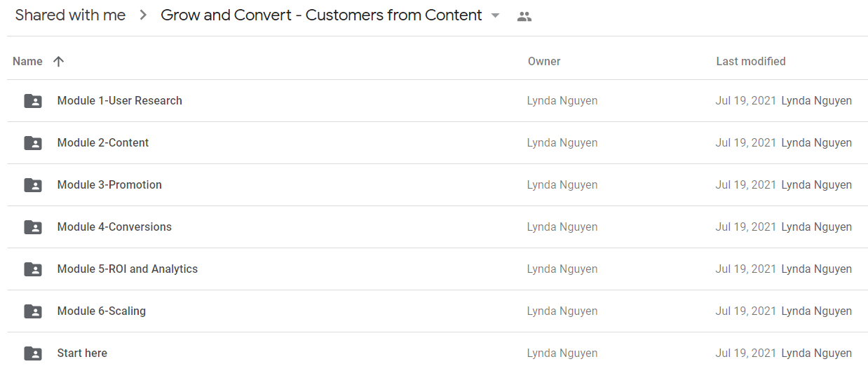Go back to Shared with me
Screen dimensions: 868x371
pos(70,15)
